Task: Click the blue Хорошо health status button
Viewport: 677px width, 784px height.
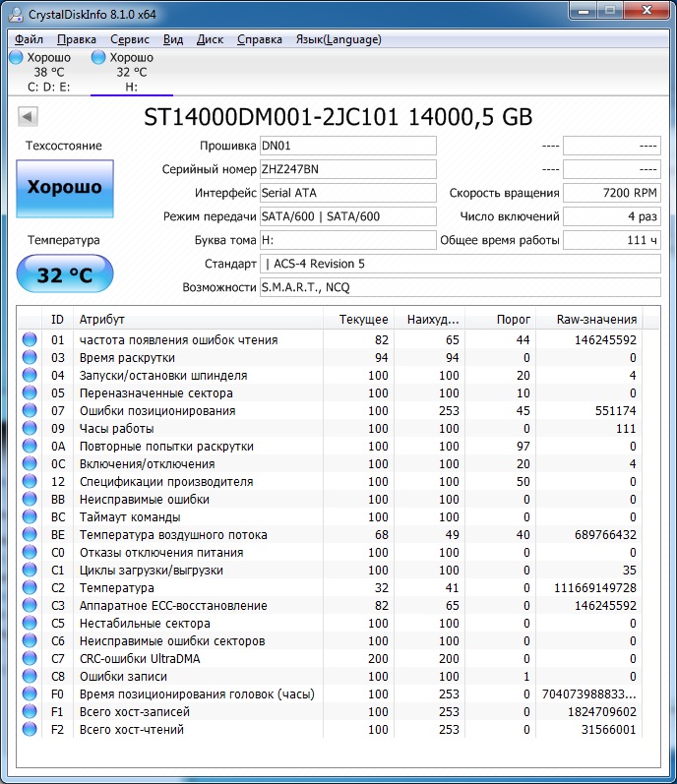Action: (x=65, y=189)
